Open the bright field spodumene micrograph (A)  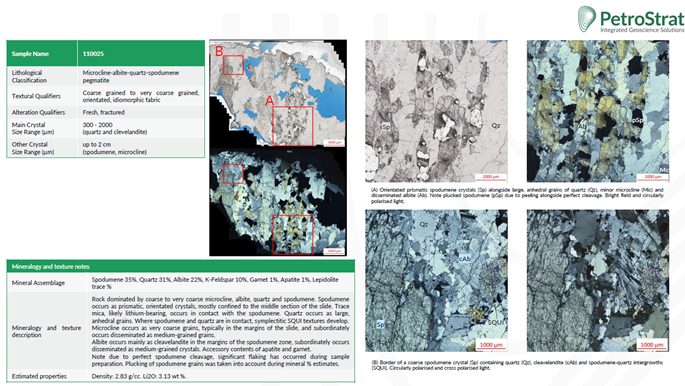coord(436,111)
